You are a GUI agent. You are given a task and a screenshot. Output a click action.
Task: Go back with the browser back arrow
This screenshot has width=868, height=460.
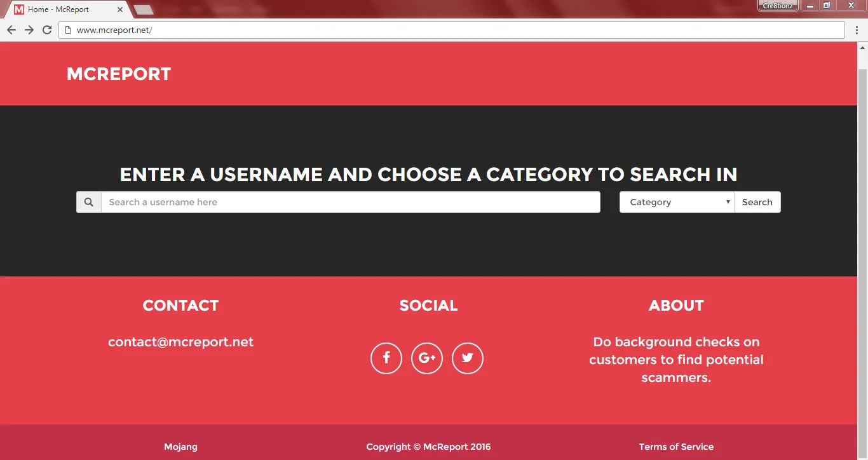[x=11, y=30]
